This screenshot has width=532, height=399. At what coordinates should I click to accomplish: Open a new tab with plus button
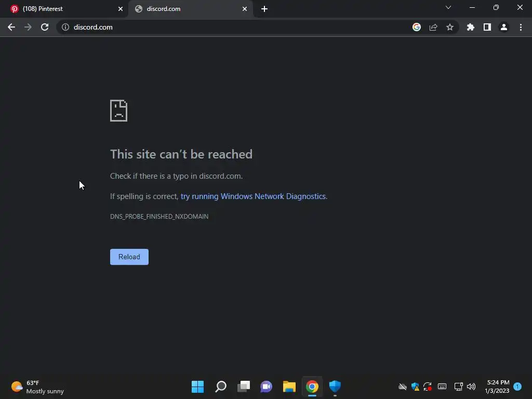[264, 9]
